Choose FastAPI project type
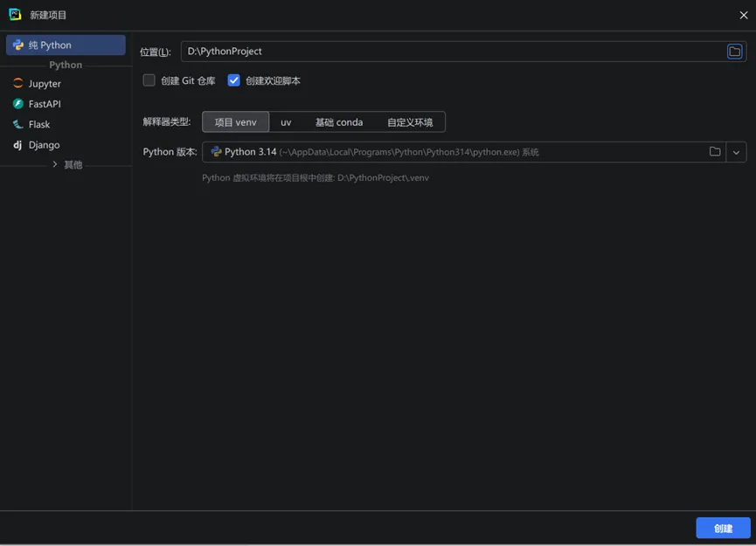Screen dimensions: 756x546 66,104
